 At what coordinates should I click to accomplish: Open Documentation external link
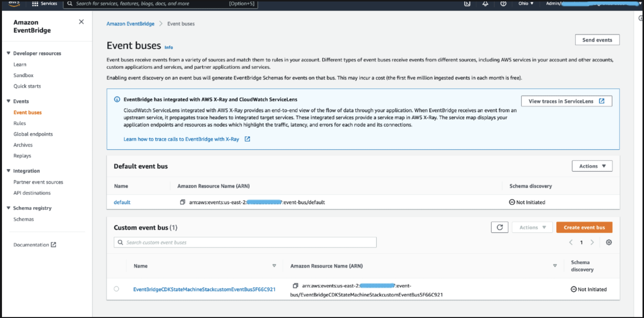pyautogui.click(x=35, y=245)
